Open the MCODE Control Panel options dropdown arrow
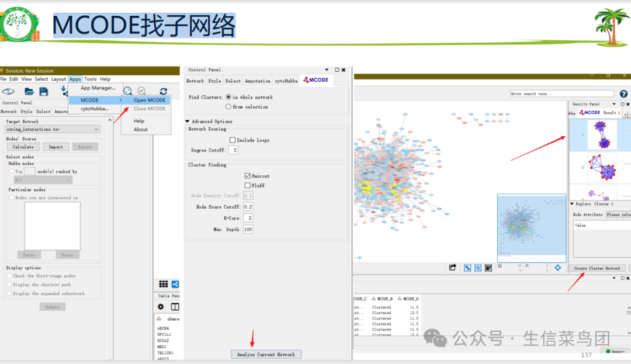Viewport: 631px width, 364px height. [327, 70]
